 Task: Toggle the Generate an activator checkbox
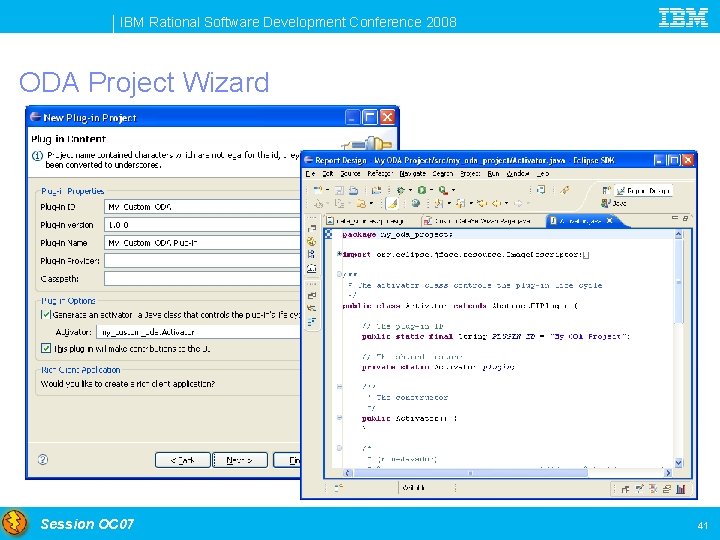(45, 315)
